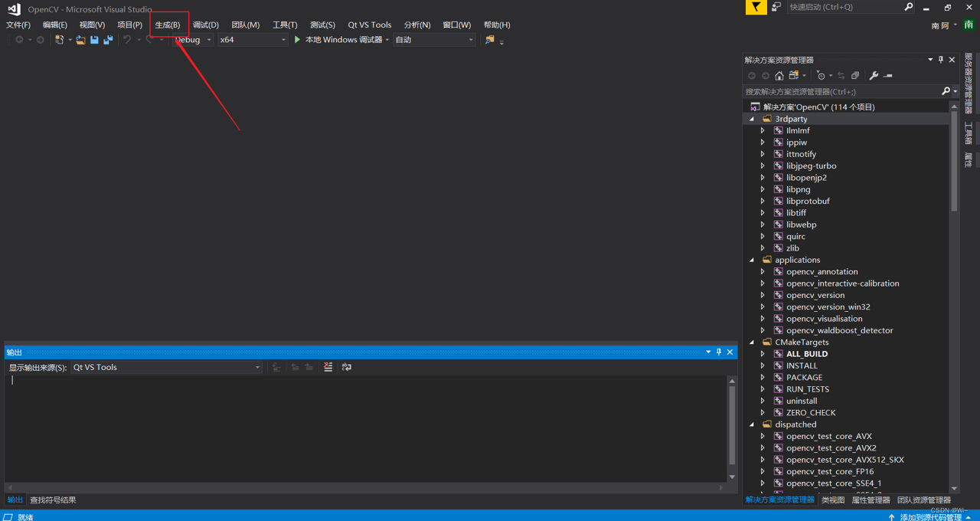Switch to 类视图 tab

pyautogui.click(x=833, y=500)
